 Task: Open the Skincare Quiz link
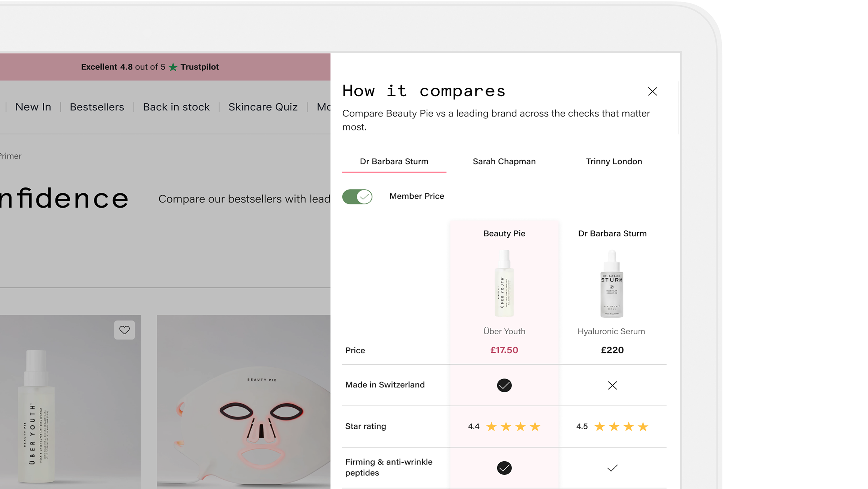coord(263,107)
